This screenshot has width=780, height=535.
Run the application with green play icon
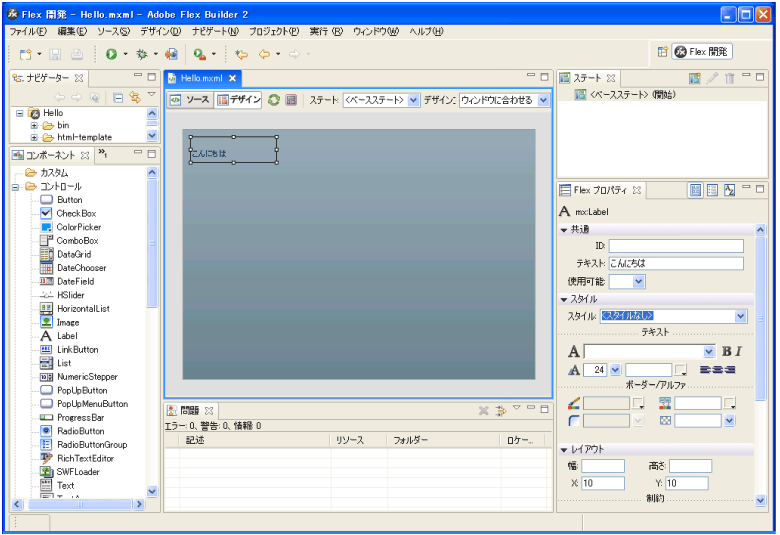tap(111, 54)
